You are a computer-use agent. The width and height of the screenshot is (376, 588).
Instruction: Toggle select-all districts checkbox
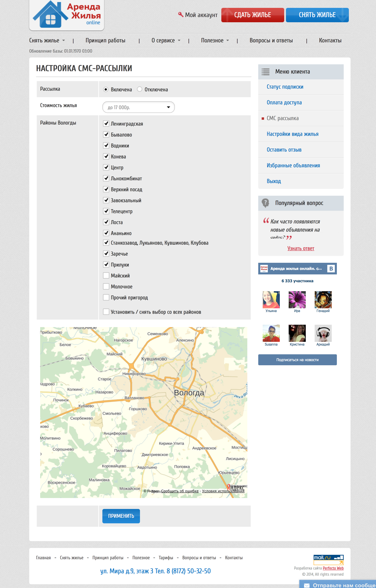(106, 312)
